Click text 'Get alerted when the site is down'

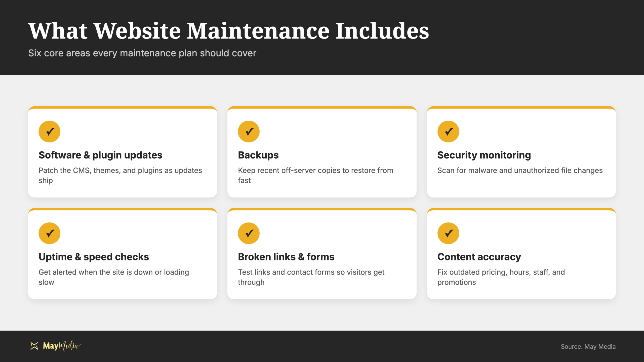tap(95, 272)
